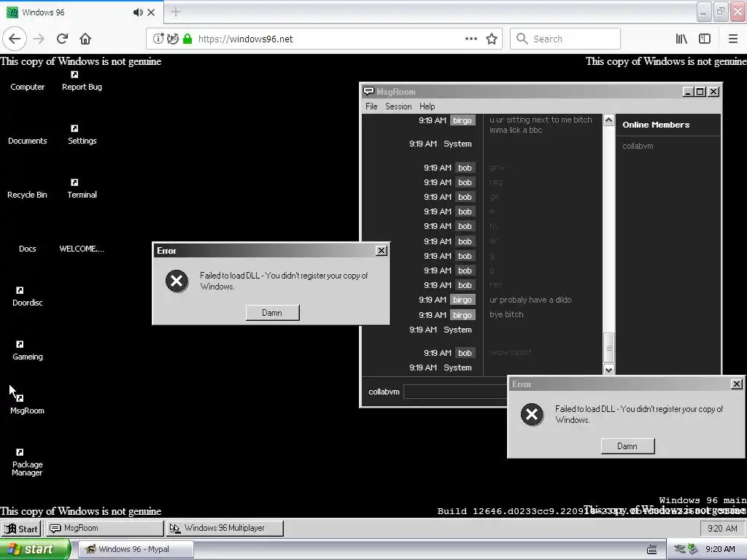Open the tracking protection shield icon
This screenshot has height=560, width=747.
pos(173,39)
